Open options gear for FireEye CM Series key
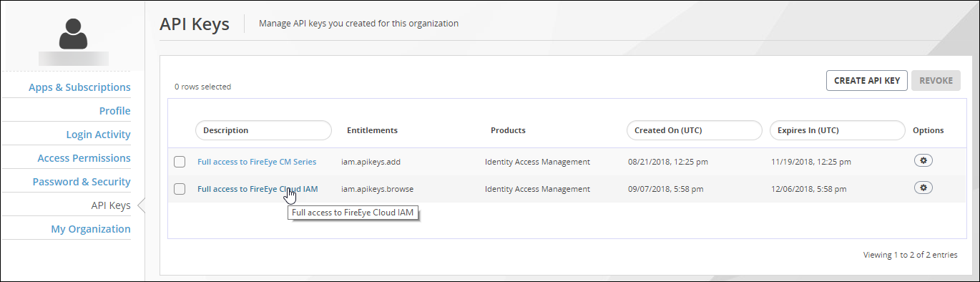The height and width of the screenshot is (282, 980). pos(923,160)
